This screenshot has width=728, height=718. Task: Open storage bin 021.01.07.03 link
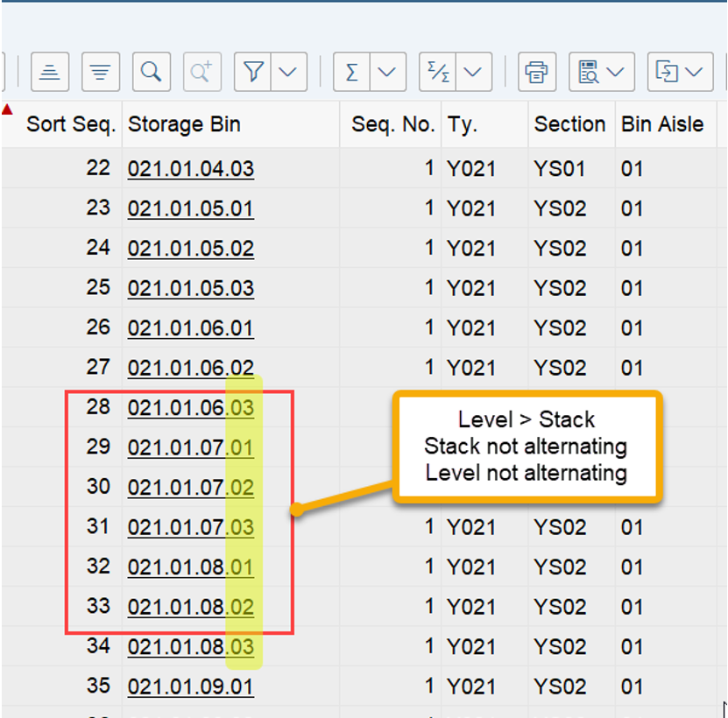pos(191,528)
